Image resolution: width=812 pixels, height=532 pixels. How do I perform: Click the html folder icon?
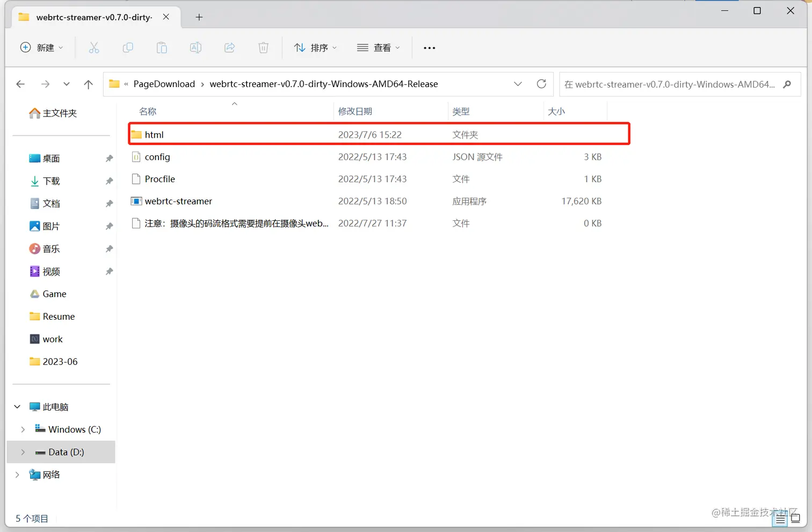click(136, 134)
